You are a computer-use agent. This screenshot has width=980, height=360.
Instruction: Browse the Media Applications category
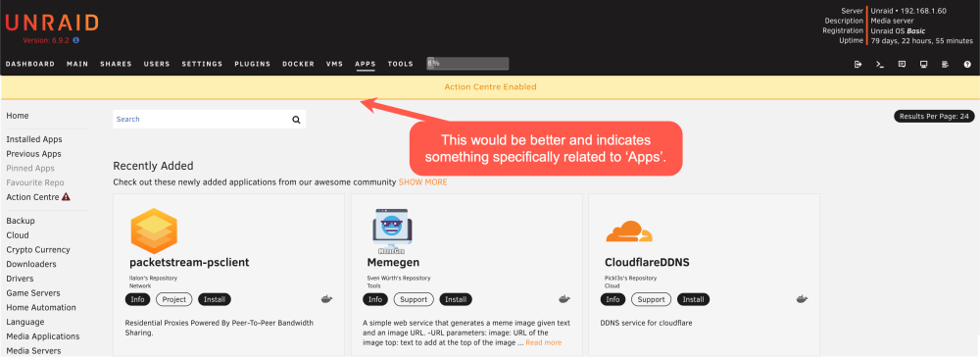tap(43, 336)
